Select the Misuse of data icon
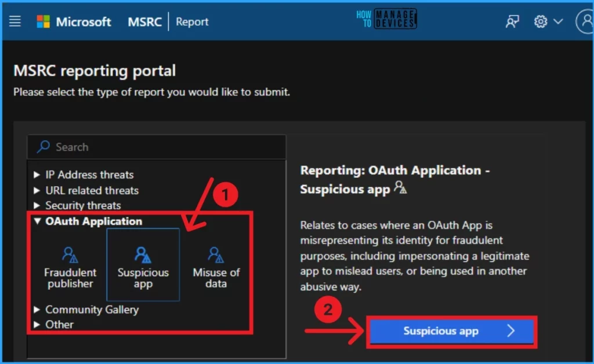Viewport: 594px width, 364px height. 216,254
